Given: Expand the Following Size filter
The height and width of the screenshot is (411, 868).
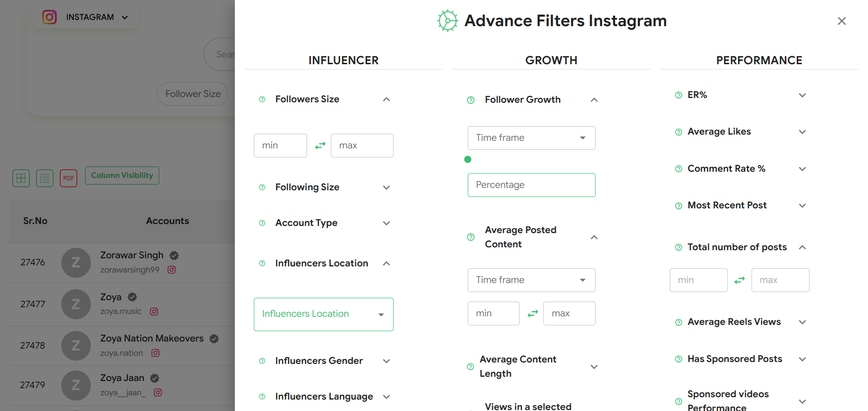Looking at the screenshot, I should pos(386,187).
